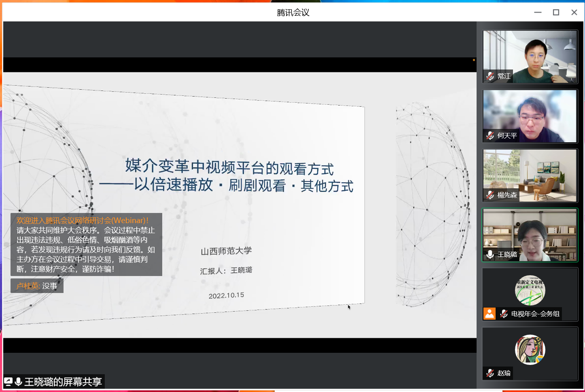Click the orange host icon on 电视年会-会务组 tile
The image size is (585, 392).
[490, 314]
